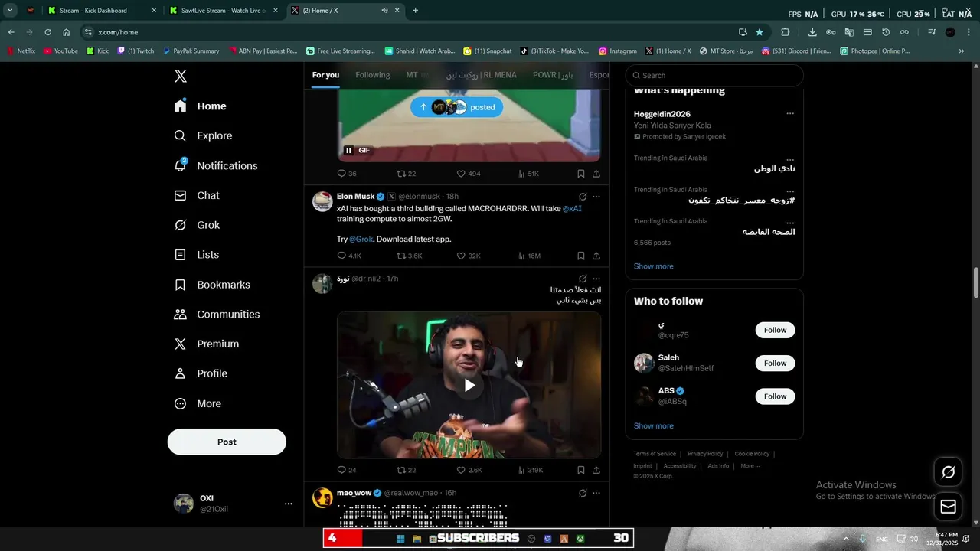
Task: Switch to the Following tab
Action: (373, 75)
